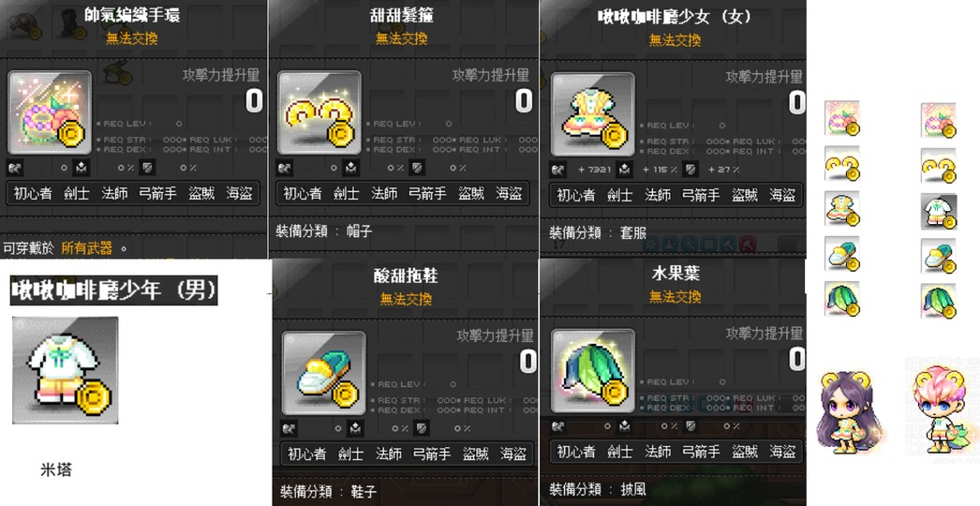980x506 pixels.
Task: Click the 帥氣編織手環 bracelet item icon
Action: [50, 112]
